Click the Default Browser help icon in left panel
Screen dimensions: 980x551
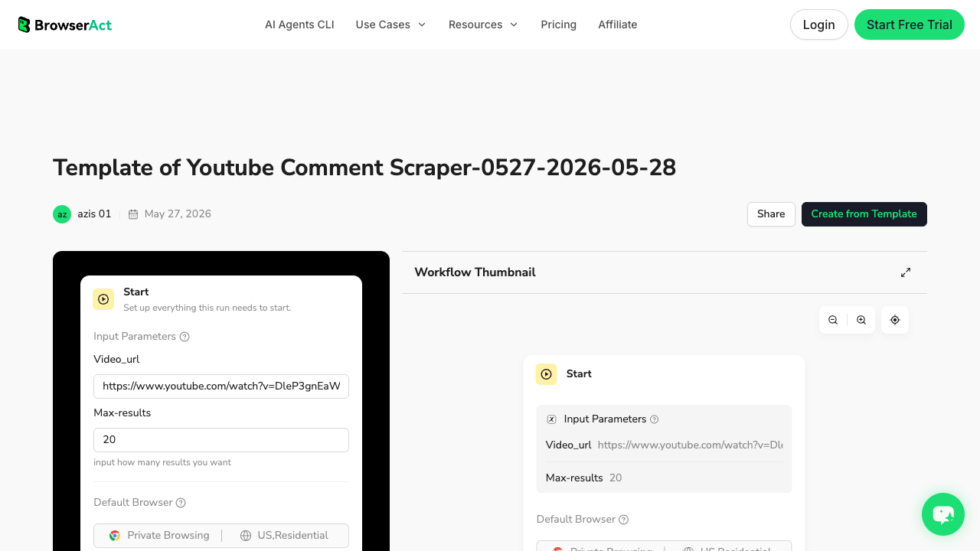[181, 503]
